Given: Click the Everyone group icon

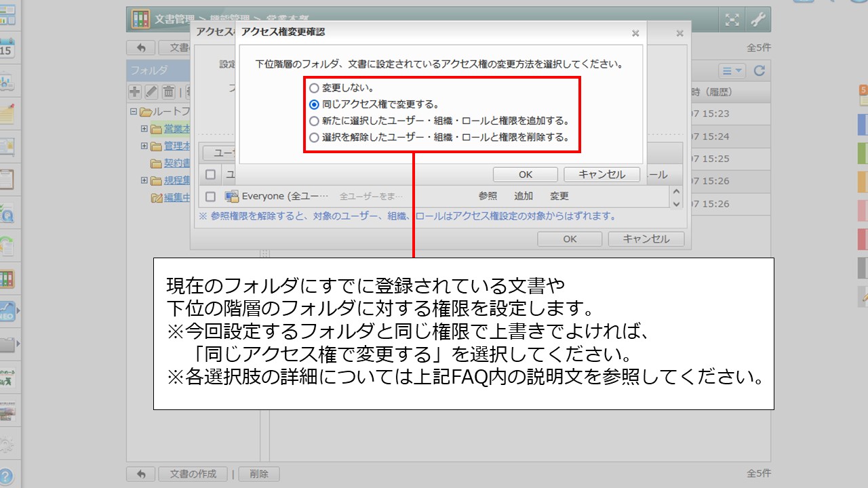Looking at the screenshot, I should point(231,197).
